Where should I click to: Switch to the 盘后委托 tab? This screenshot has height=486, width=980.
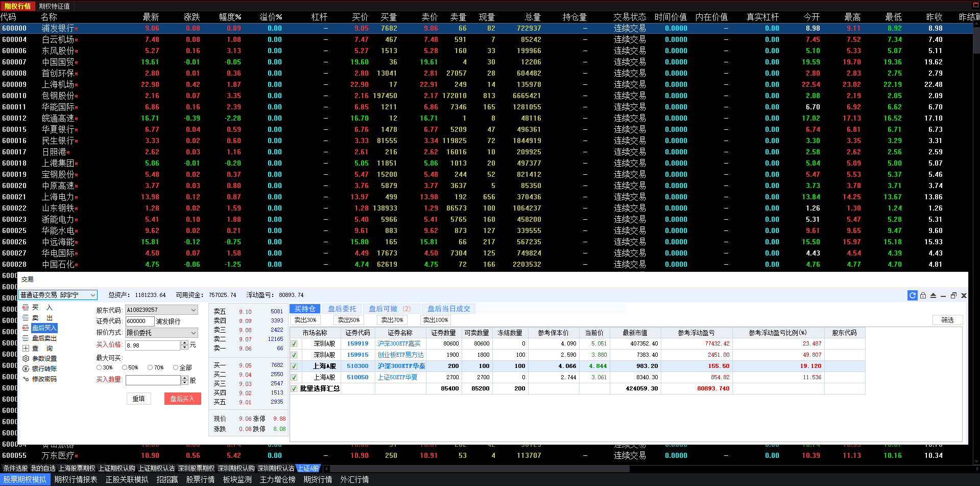pyautogui.click(x=342, y=309)
